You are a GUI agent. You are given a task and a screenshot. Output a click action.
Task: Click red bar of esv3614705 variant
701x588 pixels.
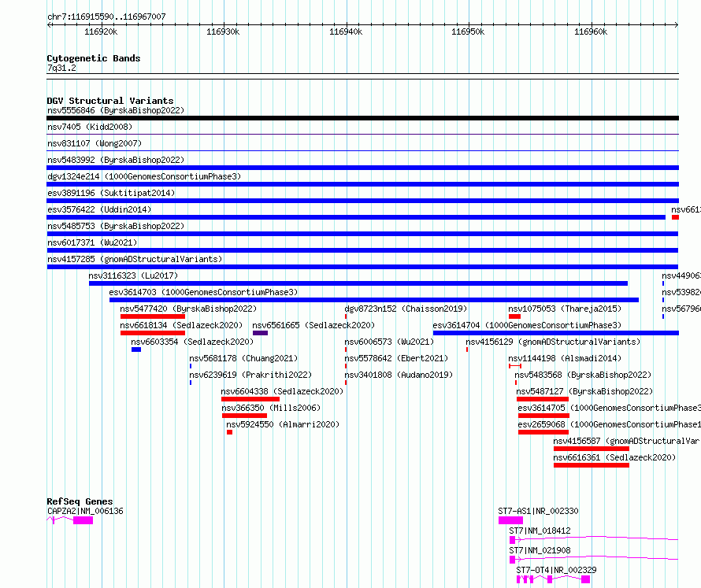coord(543,416)
